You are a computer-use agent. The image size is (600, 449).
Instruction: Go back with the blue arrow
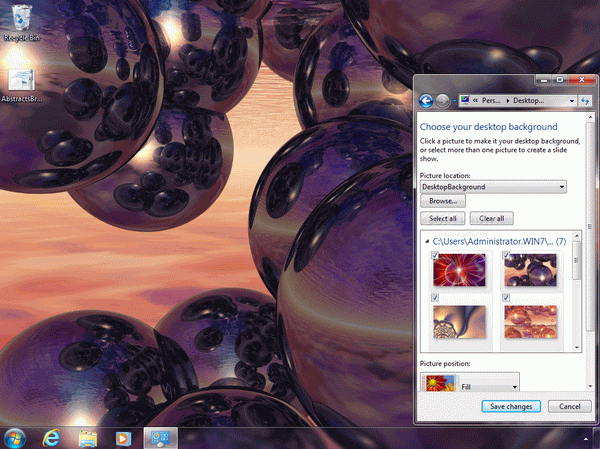tap(426, 101)
